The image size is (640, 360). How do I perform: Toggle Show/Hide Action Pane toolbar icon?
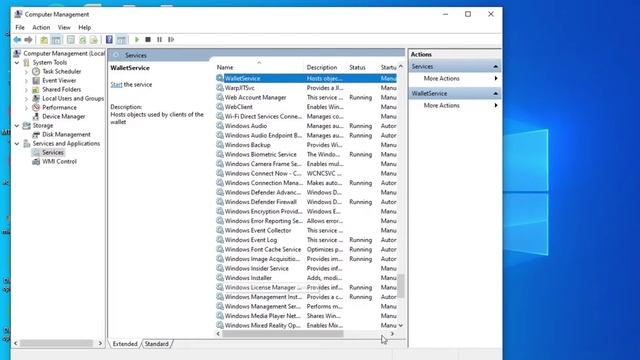tap(122, 40)
